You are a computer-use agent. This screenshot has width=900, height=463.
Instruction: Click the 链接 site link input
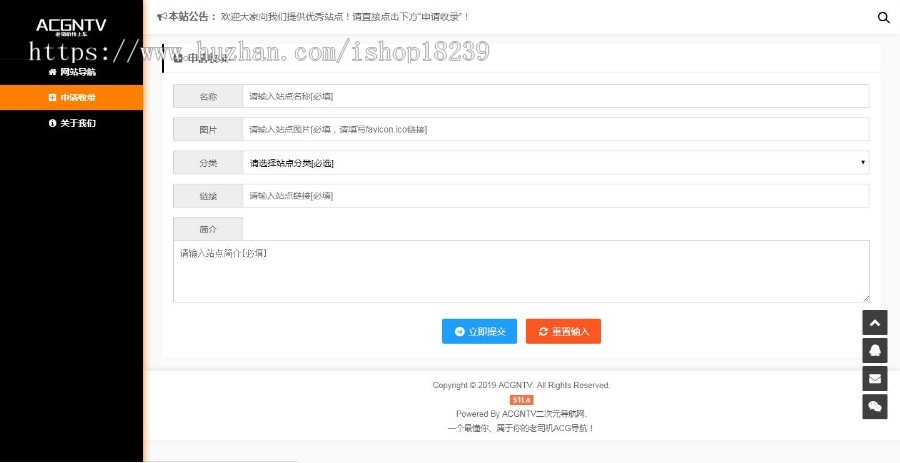pos(555,196)
